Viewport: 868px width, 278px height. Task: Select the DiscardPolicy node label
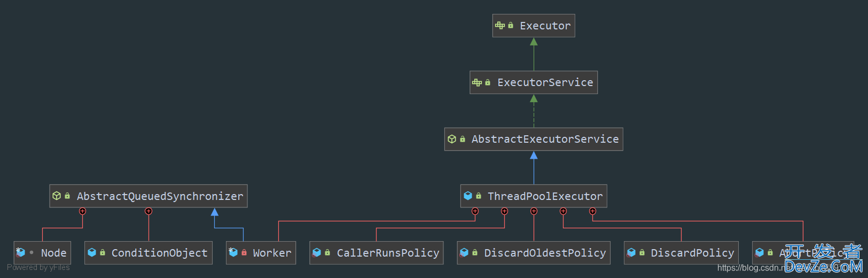pyautogui.click(x=692, y=253)
